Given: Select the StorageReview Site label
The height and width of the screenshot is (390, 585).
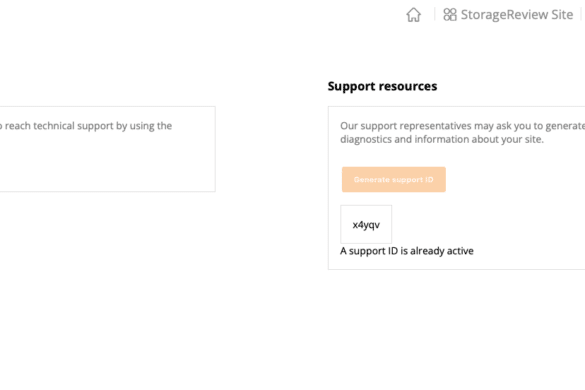Looking at the screenshot, I should (x=517, y=15).
